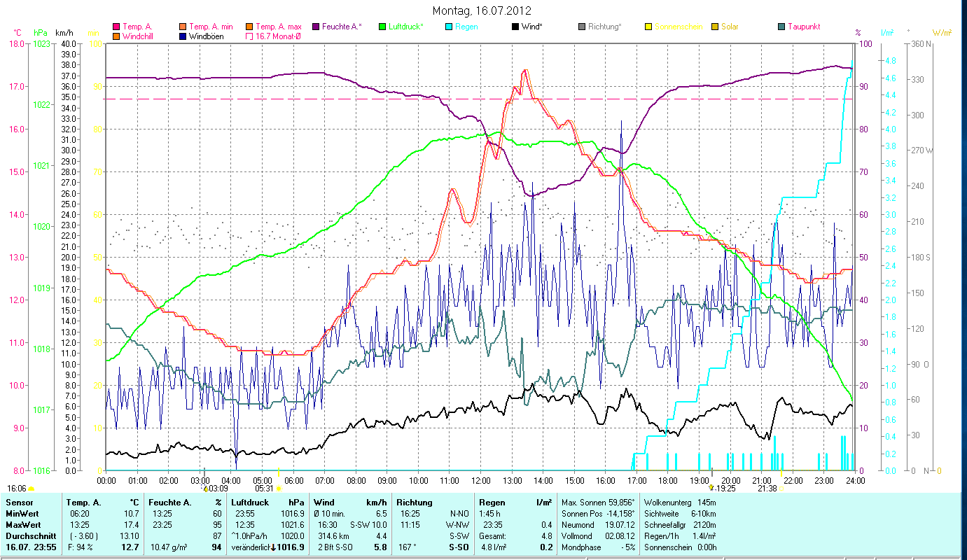Click the sun icon next to 05:31
967x560 pixels.
279,489
